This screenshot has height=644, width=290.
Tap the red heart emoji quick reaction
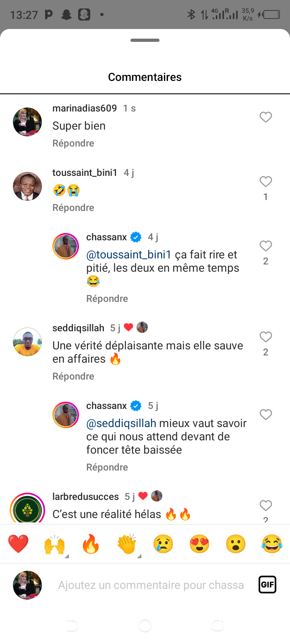point(19,544)
